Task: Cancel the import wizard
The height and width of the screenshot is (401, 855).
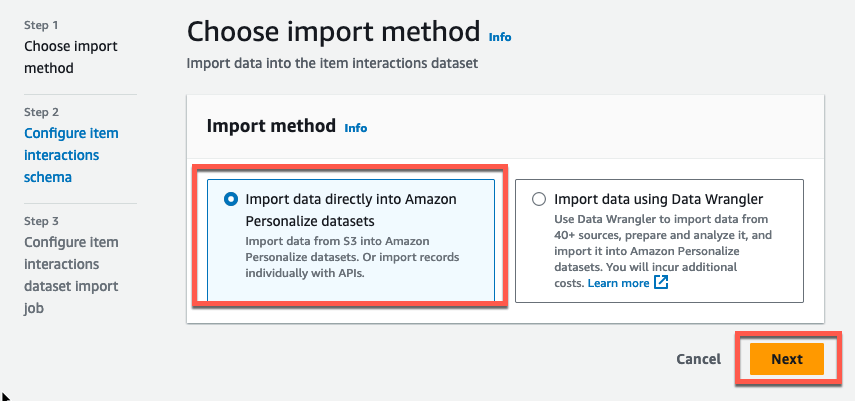Action: click(x=699, y=359)
